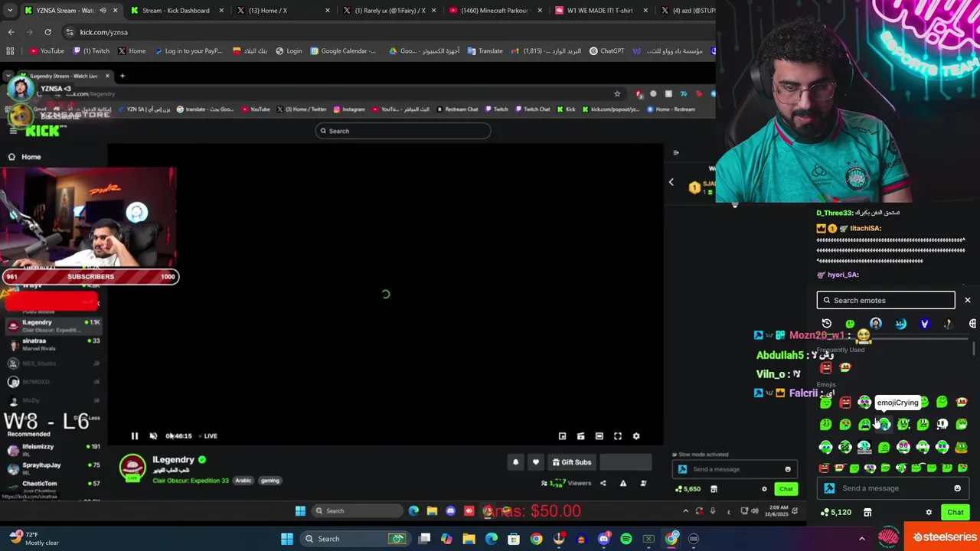Open File Explorer from the taskbar
The image size is (980, 551).
[x=469, y=539]
